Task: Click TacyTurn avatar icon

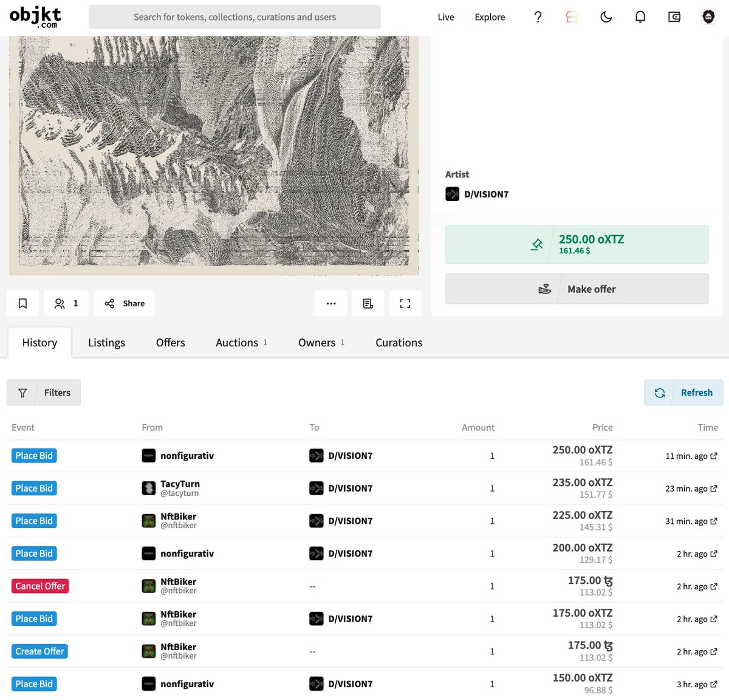Action: point(149,488)
